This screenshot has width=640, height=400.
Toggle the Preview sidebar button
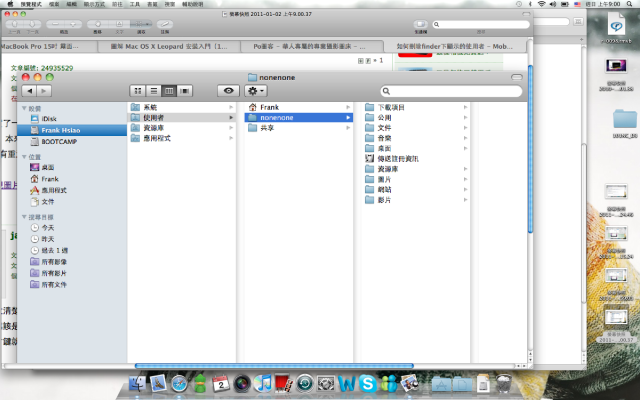coord(420,24)
